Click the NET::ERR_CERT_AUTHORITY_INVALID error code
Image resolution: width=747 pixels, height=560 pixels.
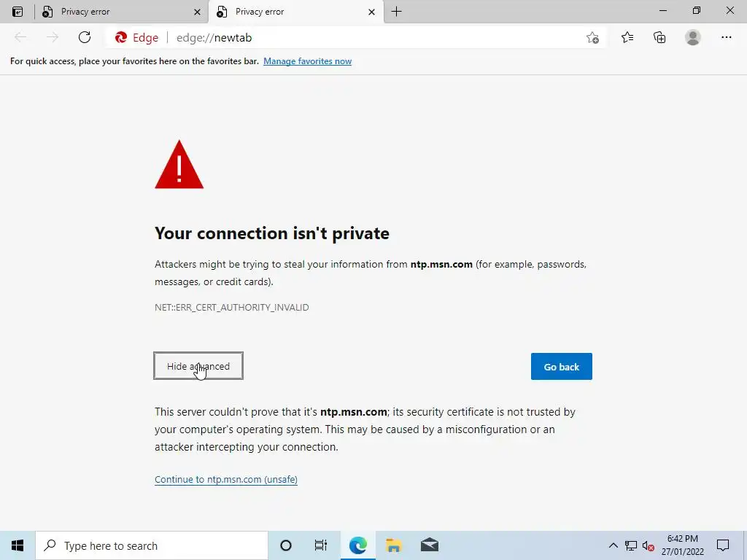tap(231, 307)
